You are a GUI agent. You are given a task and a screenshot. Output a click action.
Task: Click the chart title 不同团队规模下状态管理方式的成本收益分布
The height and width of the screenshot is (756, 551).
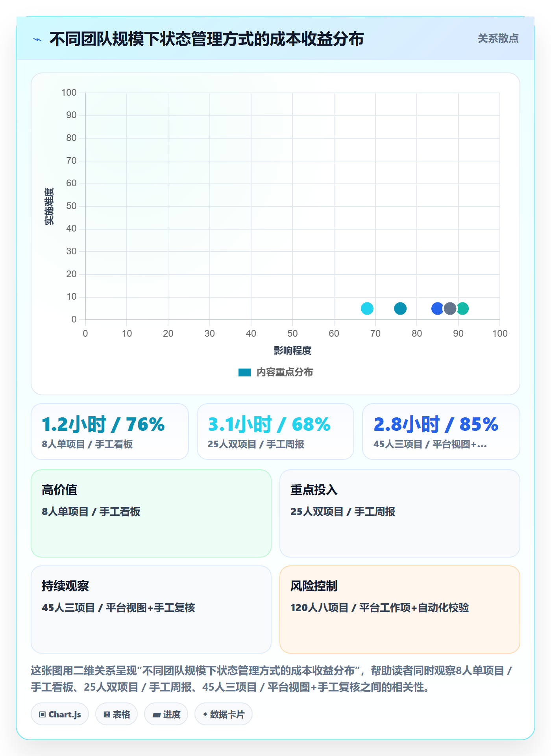(x=207, y=39)
